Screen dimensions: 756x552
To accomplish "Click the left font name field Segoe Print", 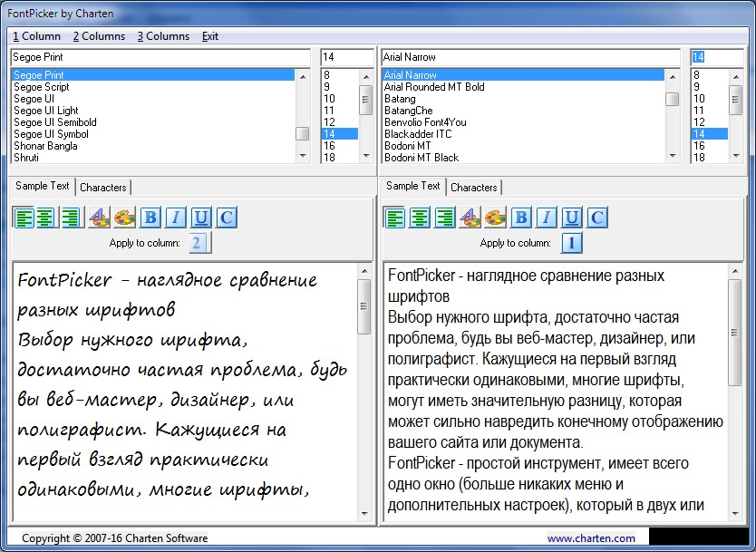I will pos(160,57).
